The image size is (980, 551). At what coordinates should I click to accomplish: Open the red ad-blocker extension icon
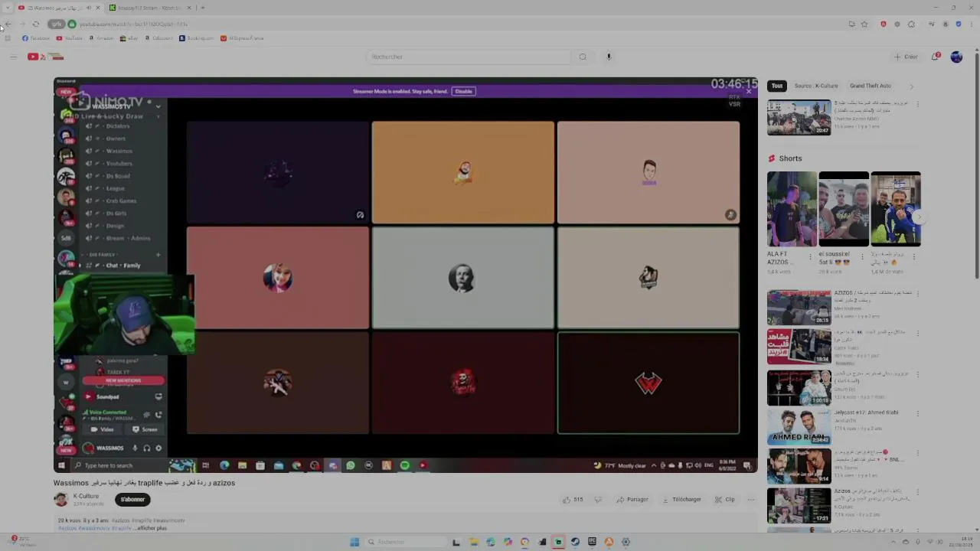pyautogui.click(x=884, y=24)
